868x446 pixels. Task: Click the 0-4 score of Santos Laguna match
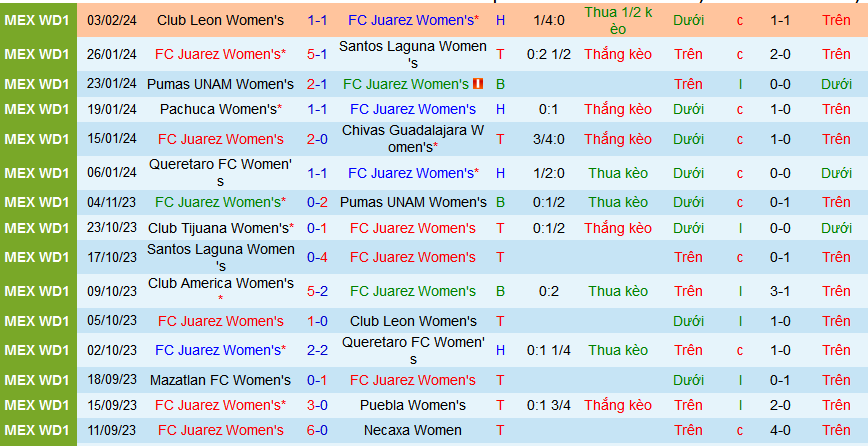click(317, 257)
